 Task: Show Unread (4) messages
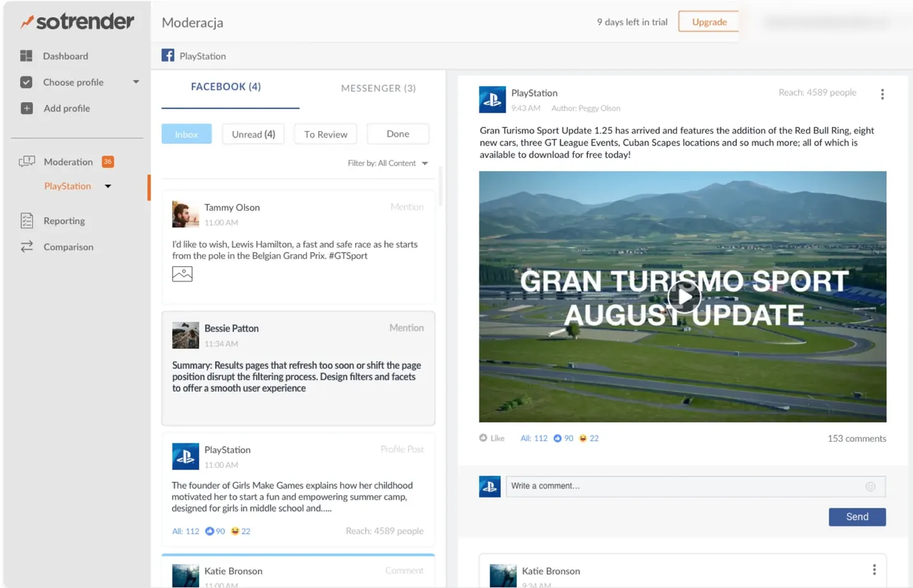[x=254, y=134]
